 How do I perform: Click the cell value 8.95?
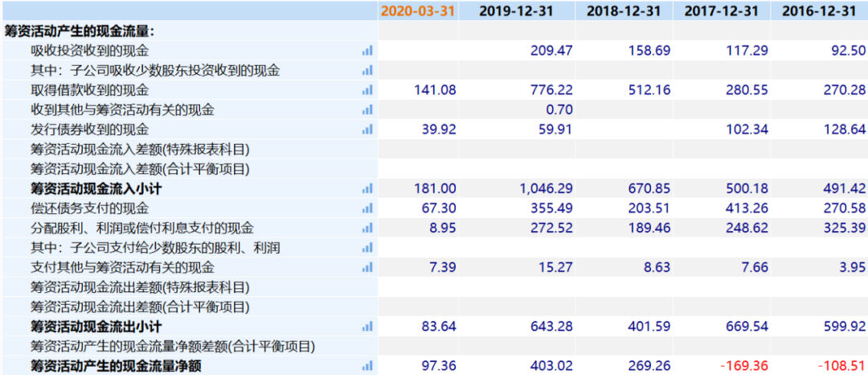coord(442,229)
